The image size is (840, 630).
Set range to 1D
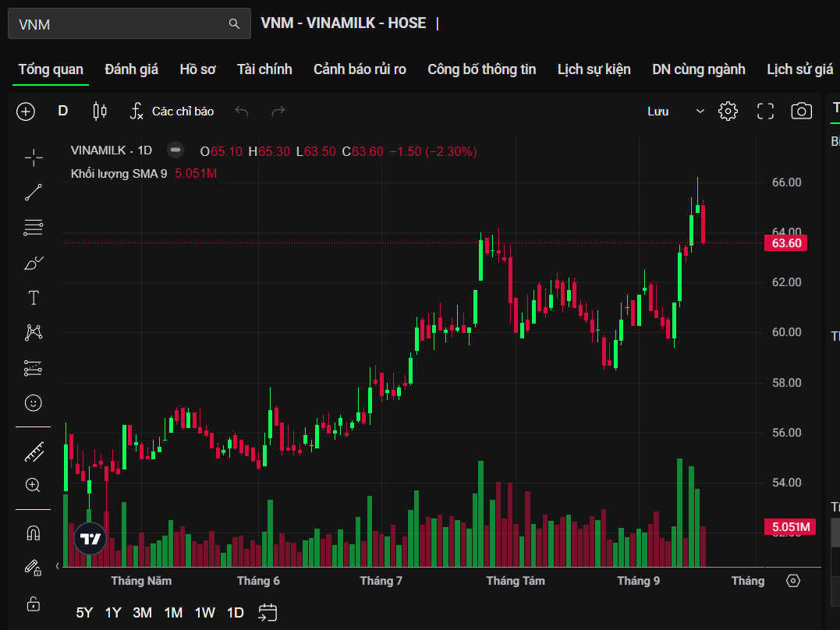click(236, 613)
